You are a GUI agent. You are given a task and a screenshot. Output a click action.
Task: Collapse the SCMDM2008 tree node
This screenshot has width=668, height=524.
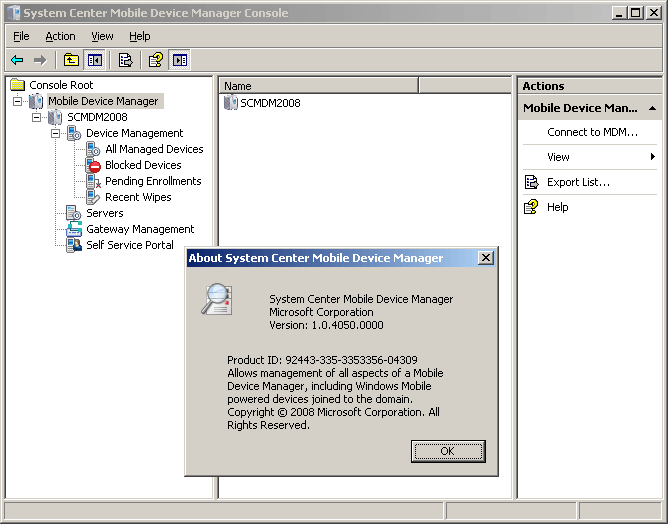coord(37,117)
